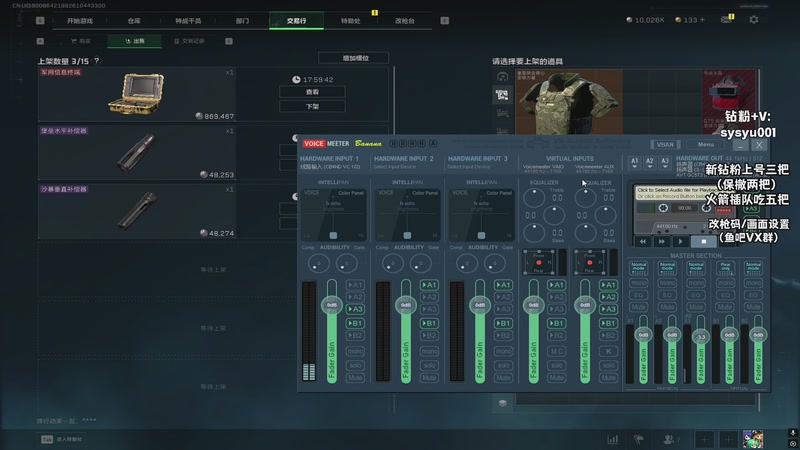The width and height of the screenshot is (800, 450).
Task: Open the Voicemeeter VBAN button
Action: [665, 144]
